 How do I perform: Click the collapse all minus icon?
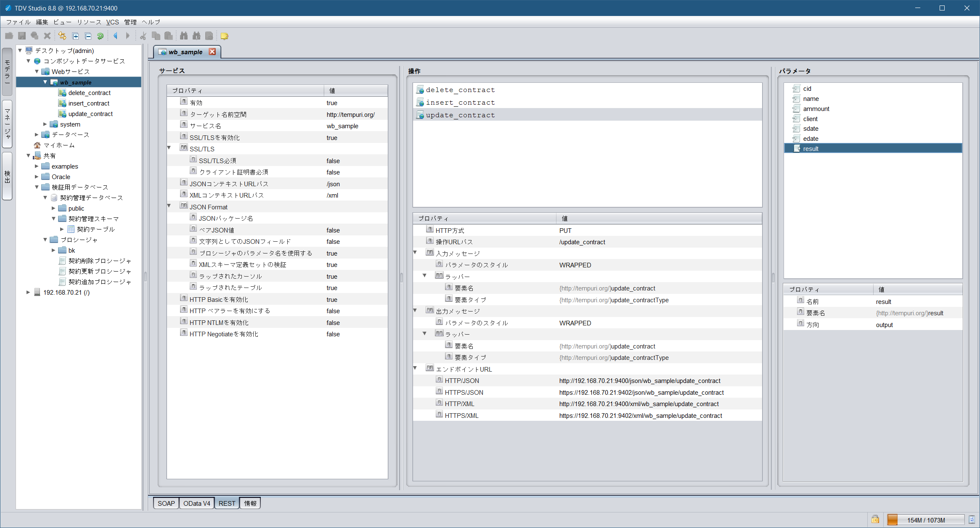(88, 36)
